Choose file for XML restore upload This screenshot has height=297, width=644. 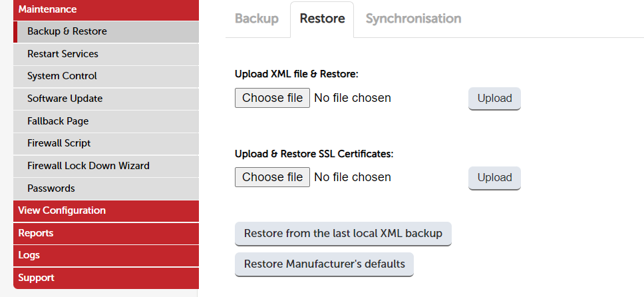pos(272,98)
